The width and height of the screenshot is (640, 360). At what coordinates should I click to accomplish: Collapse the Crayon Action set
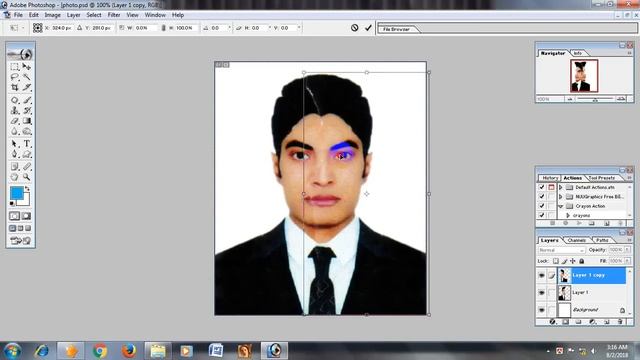click(561, 206)
